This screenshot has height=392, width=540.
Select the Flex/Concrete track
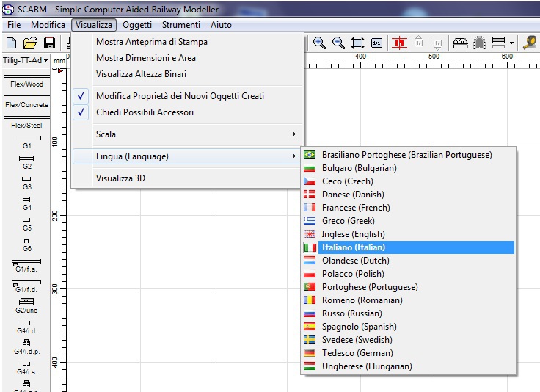pos(26,101)
